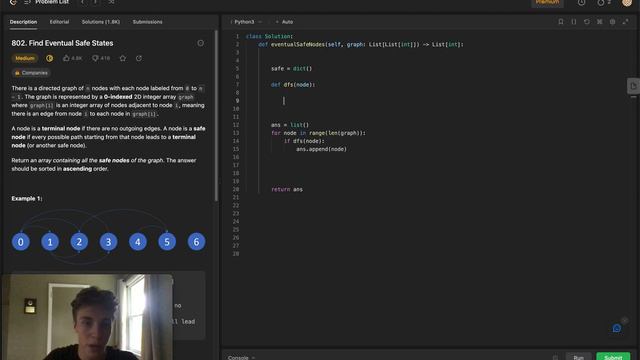Format code with braces icon
640x360 pixels.
coord(574,22)
